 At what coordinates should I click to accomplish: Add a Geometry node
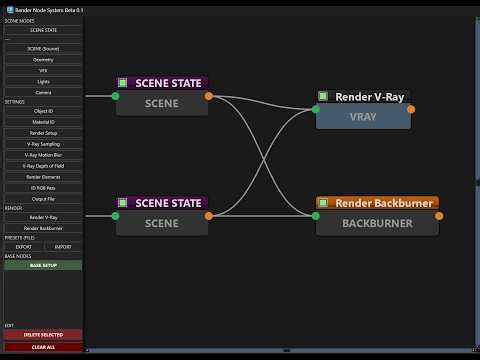pyautogui.click(x=43, y=60)
